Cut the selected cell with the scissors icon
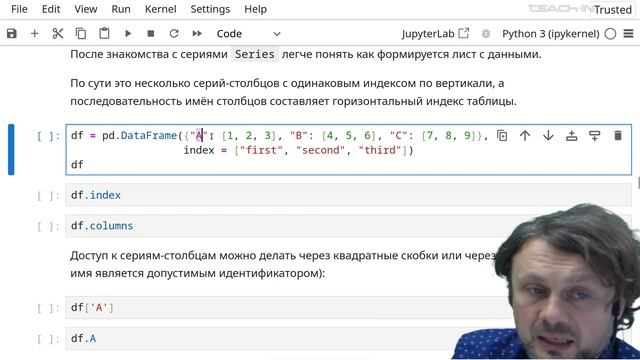Image resolution: width=640 pixels, height=360 pixels. [x=58, y=33]
